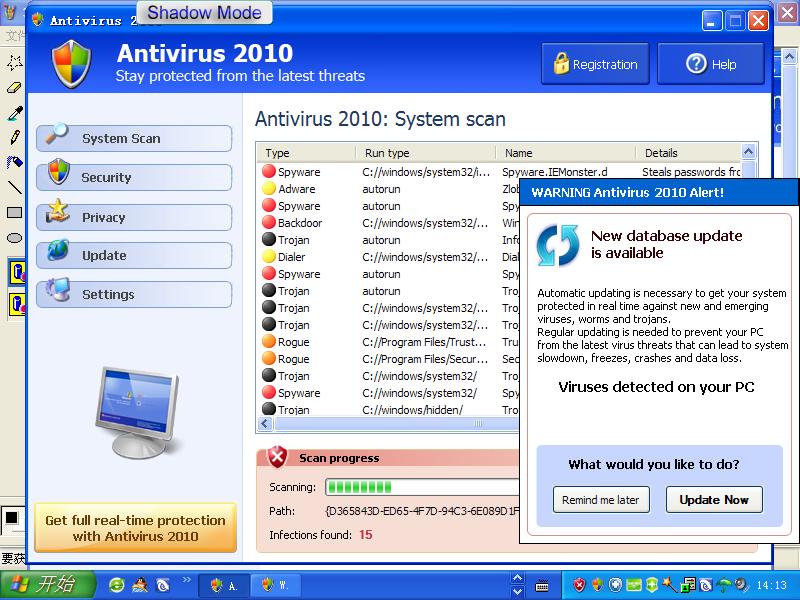Click the green umbrella tray icon

pyautogui.click(x=724, y=585)
